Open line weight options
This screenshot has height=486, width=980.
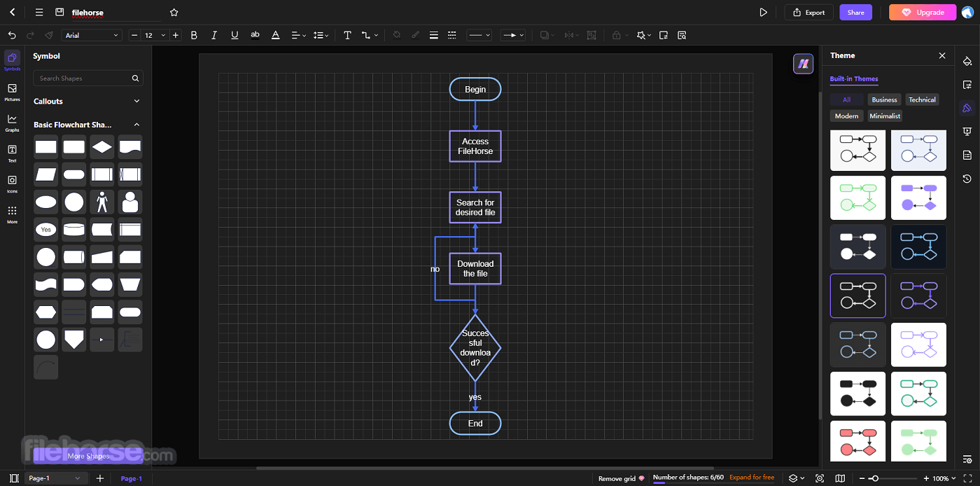pos(433,35)
